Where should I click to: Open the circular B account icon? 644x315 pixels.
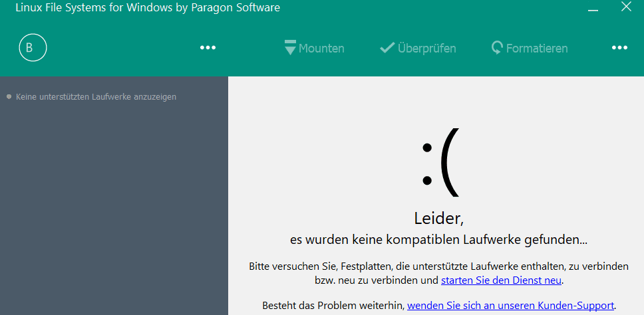pos(33,48)
